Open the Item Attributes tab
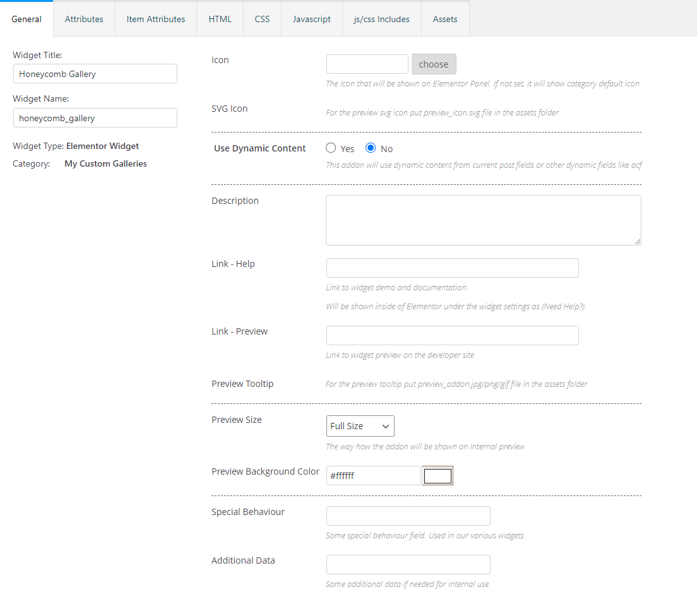 [155, 19]
